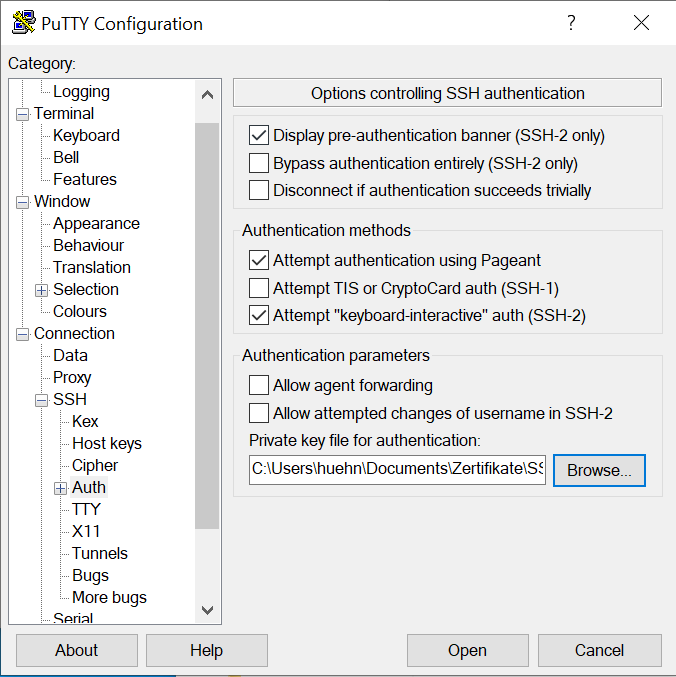Select Host keys under SSH
The width and height of the screenshot is (676, 677).
(107, 443)
